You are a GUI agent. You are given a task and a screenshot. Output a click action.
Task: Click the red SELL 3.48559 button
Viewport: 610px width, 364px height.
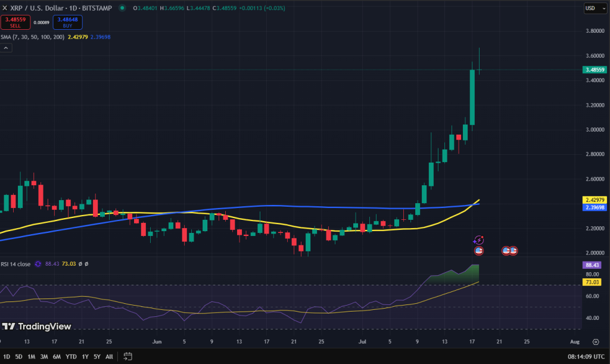coord(15,22)
